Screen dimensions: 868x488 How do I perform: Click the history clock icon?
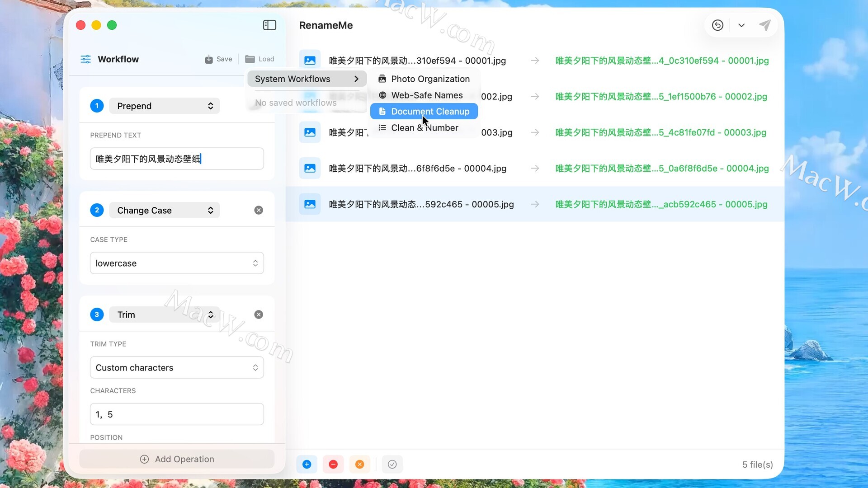pos(717,25)
